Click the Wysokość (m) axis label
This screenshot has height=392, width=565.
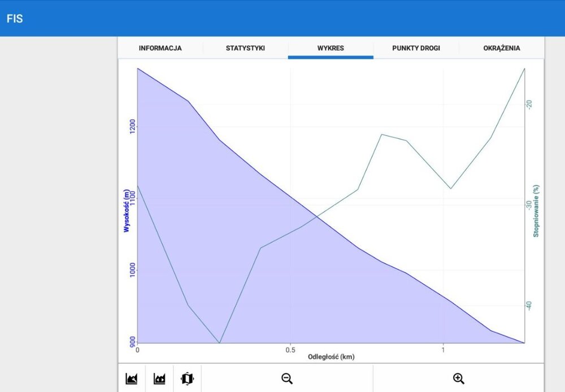[127, 210]
